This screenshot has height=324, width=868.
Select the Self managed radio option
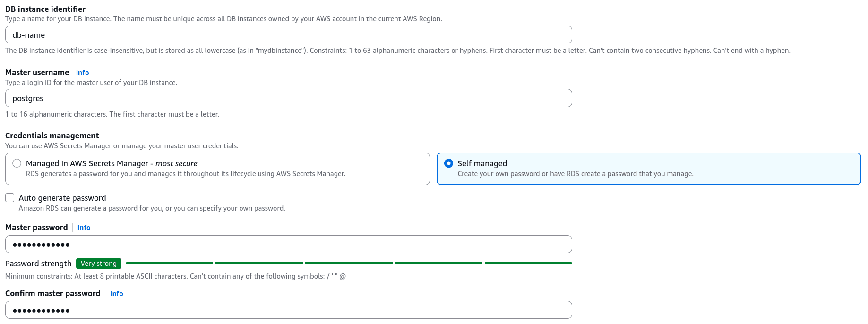(x=449, y=163)
